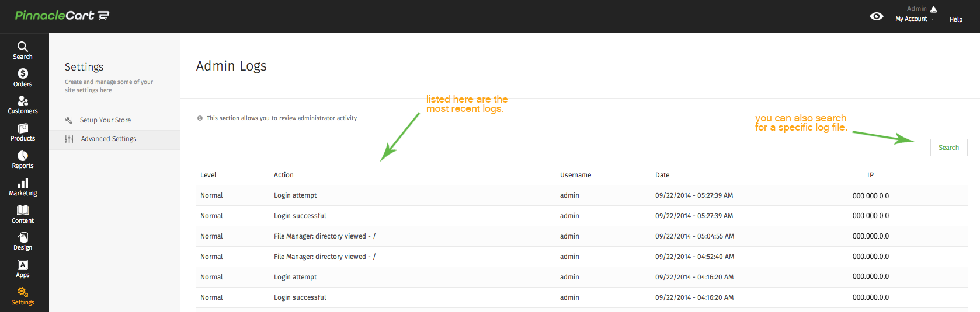The image size is (980, 312).
Task: Click the Username column header
Action: click(x=576, y=175)
